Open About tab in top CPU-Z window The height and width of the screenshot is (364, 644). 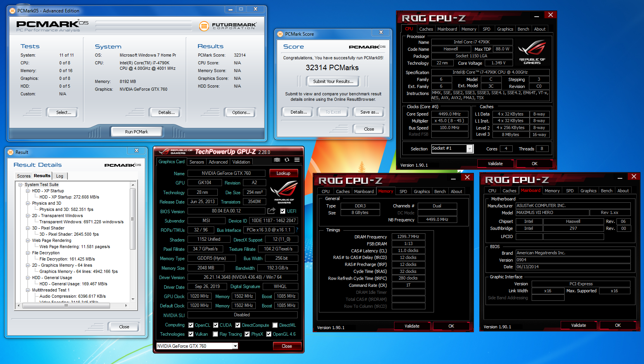pos(539,29)
